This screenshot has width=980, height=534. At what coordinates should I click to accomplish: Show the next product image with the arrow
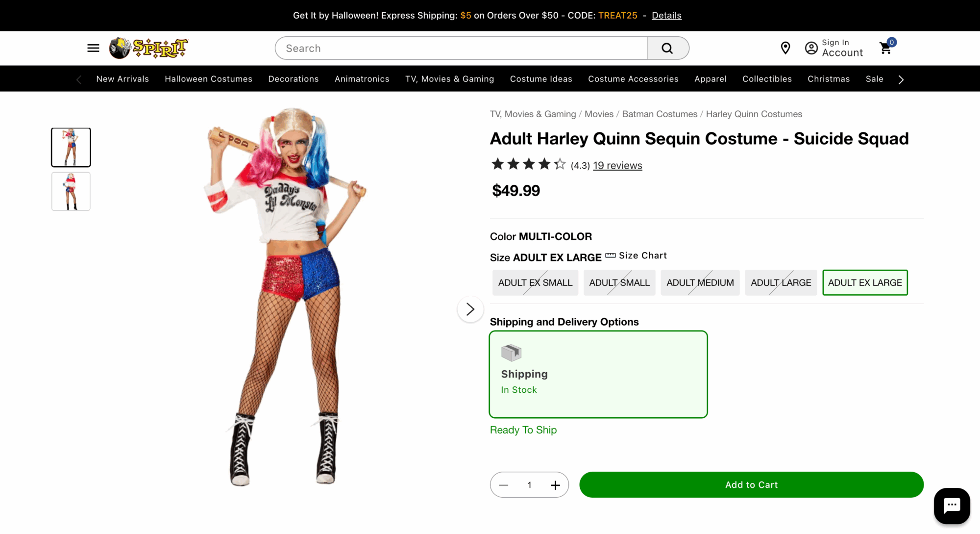[x=470, y=309]
